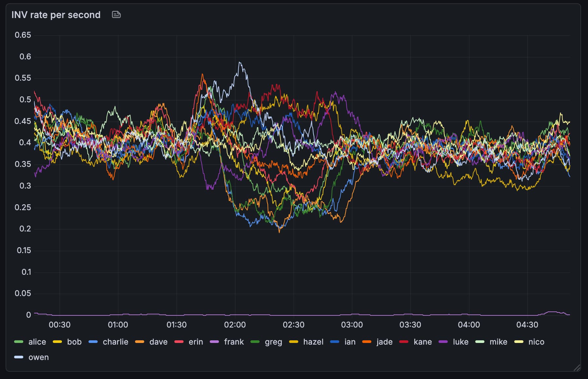
Task: Toggle visibility of kane series
Action: point(422,342)
